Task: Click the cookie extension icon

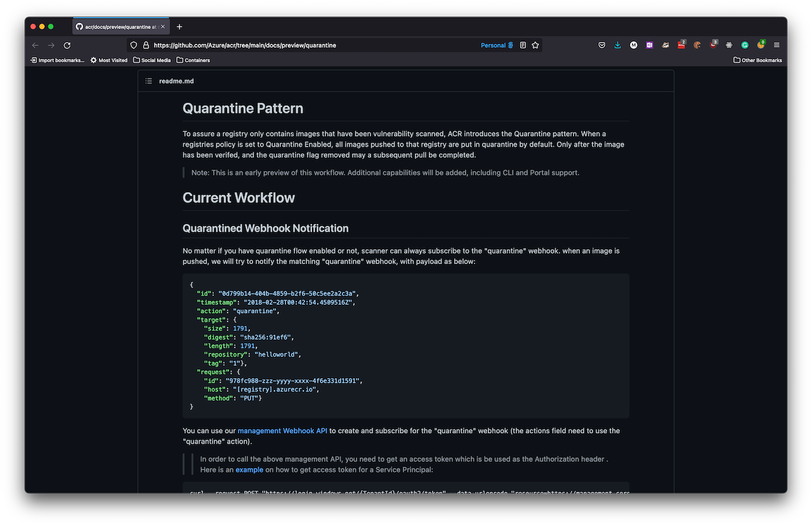Action: 697,45
